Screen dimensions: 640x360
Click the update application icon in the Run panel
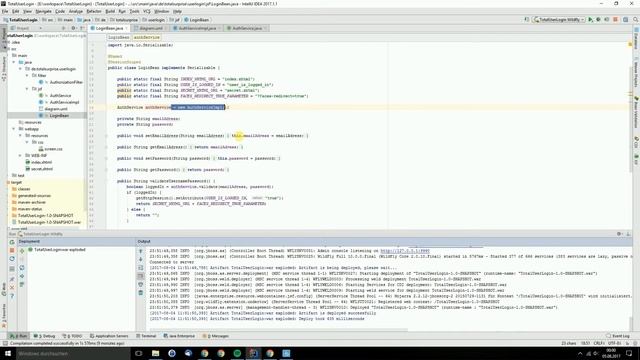[x=12, y=259]
